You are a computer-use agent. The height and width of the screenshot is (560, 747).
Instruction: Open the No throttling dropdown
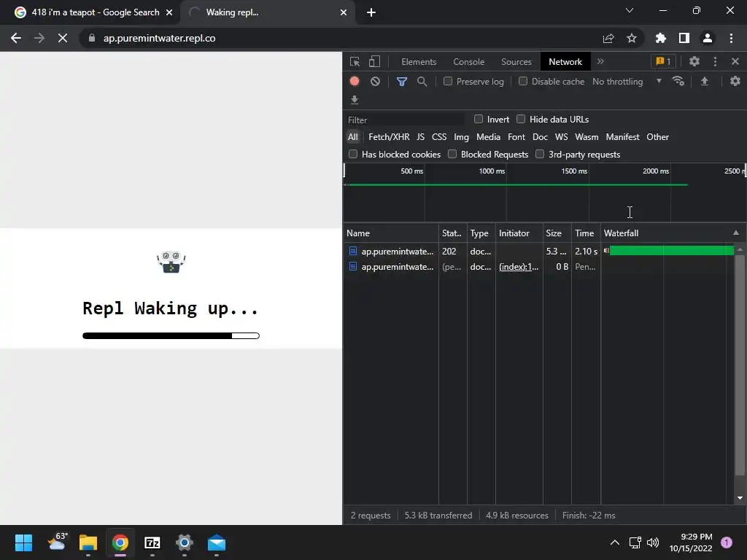[x=627, y=82]
